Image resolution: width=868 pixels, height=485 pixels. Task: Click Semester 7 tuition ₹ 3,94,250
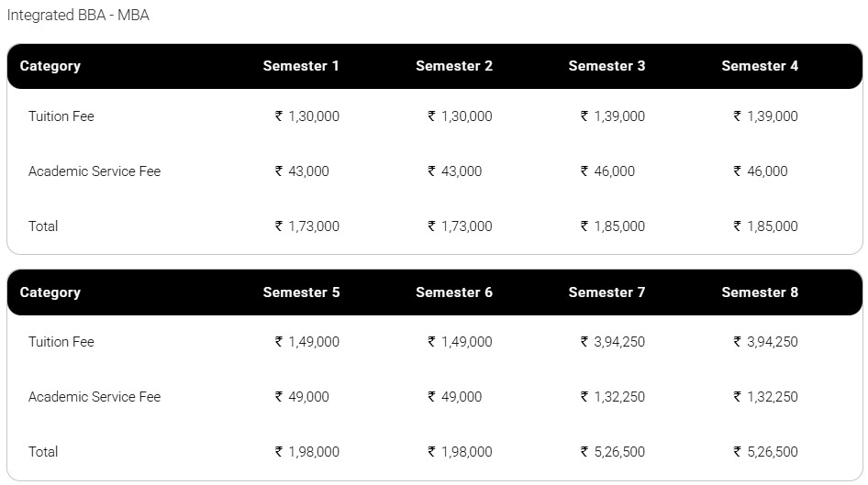click(x=613, y=342)
